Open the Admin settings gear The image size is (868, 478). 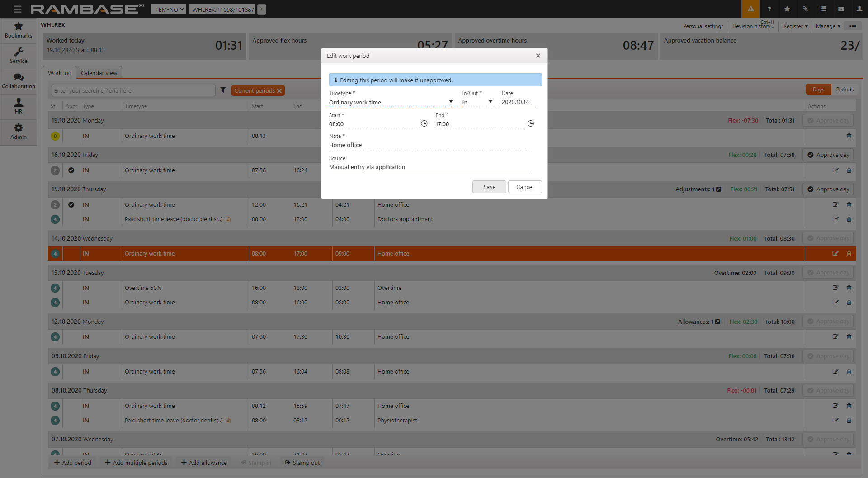[19, 131]
